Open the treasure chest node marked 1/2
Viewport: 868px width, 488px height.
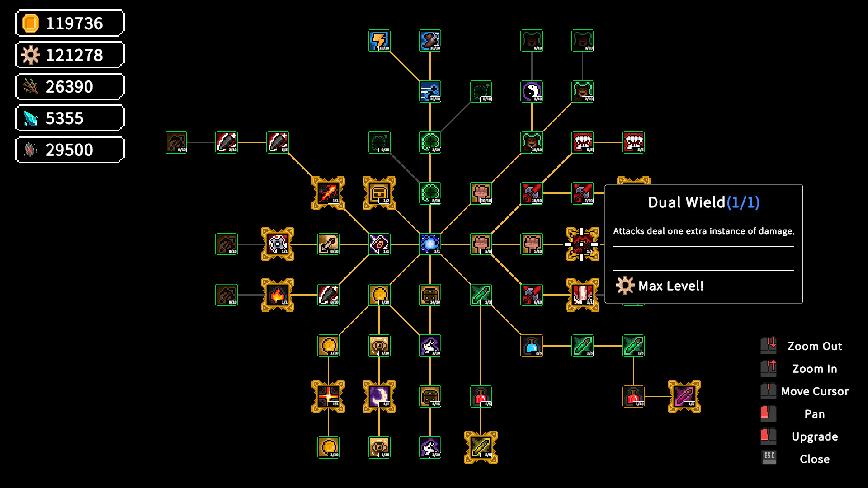tap(379, 193)
